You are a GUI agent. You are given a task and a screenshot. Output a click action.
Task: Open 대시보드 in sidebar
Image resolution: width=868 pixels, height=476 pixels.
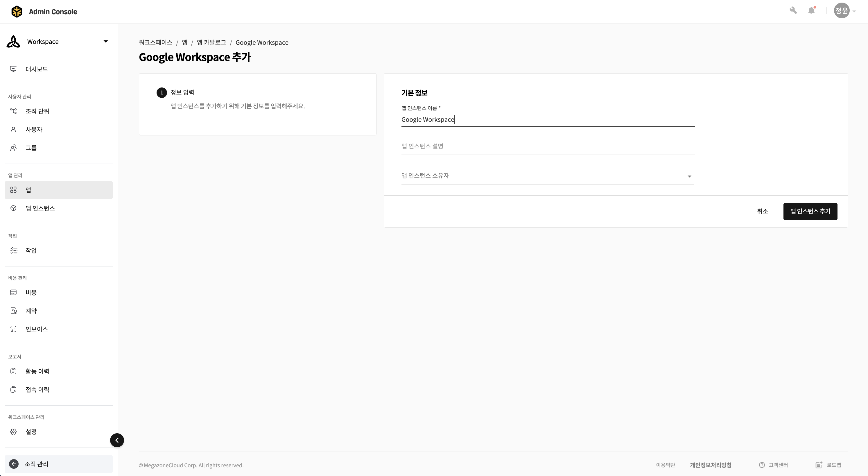[59, 69]
